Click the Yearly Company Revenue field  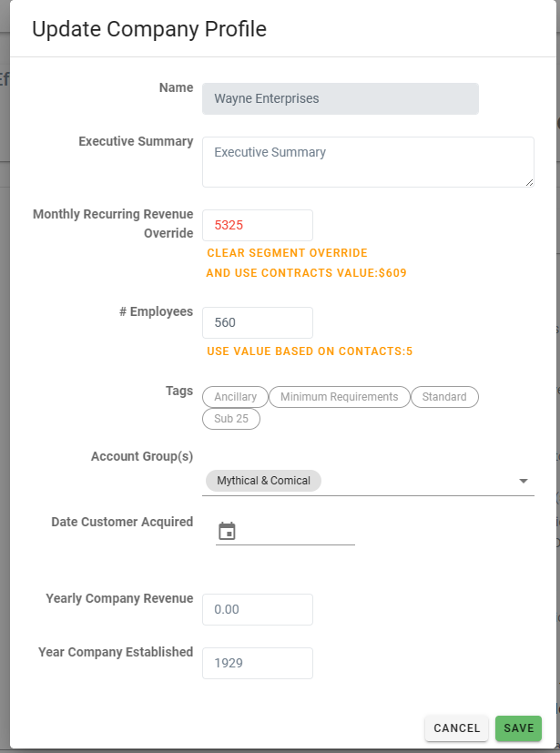pos(258,609)
